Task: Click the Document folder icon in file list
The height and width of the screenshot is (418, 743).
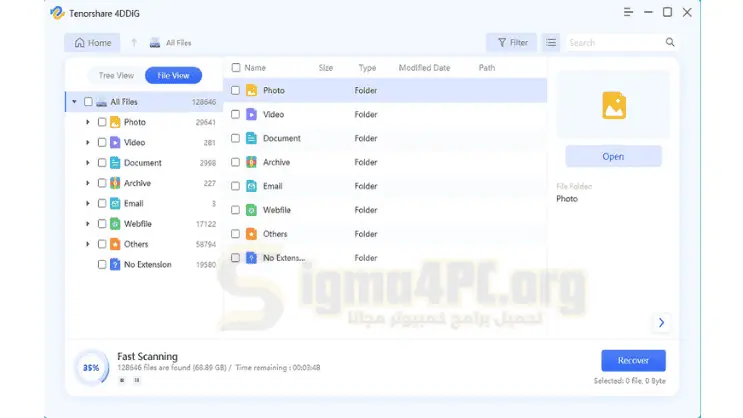Action: [252, 138]
